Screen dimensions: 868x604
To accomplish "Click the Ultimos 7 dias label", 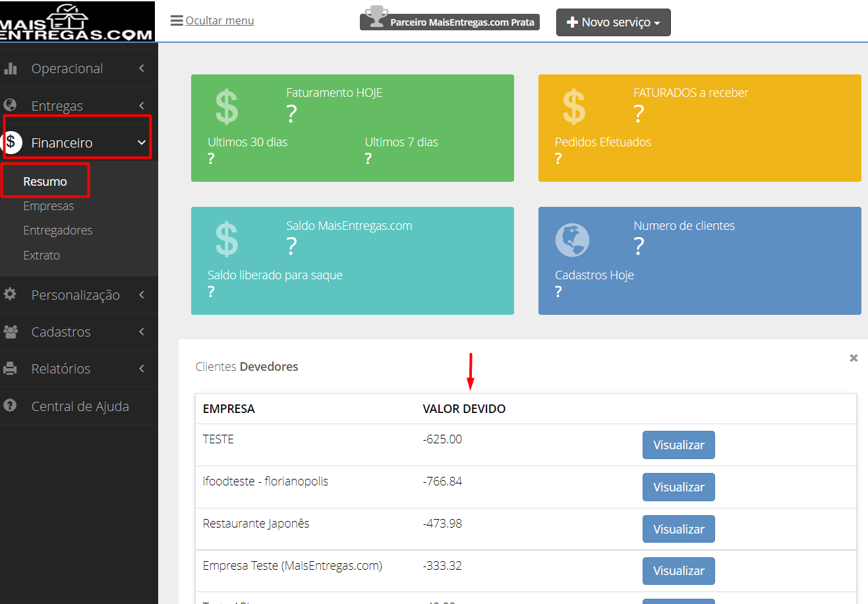I will point(401,142).
